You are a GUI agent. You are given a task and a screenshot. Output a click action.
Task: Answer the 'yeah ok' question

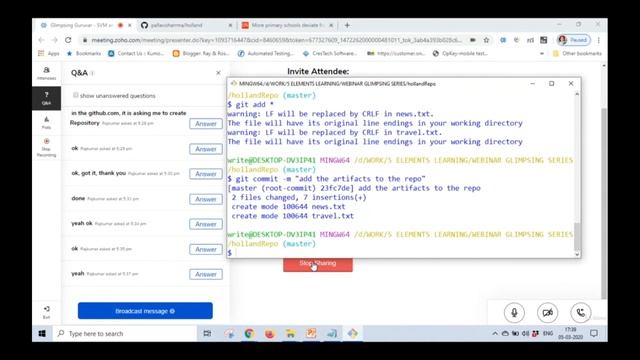pos(206,224)
